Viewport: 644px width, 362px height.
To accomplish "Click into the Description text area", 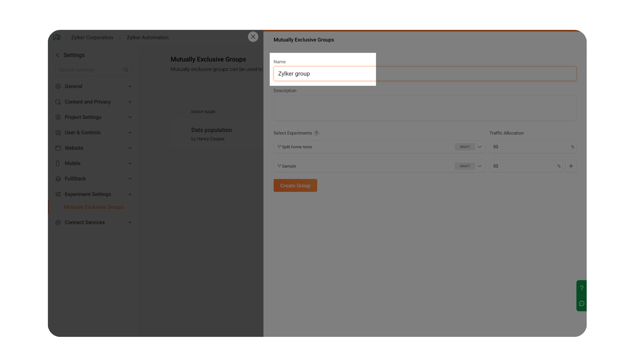I will coord(425,108).
